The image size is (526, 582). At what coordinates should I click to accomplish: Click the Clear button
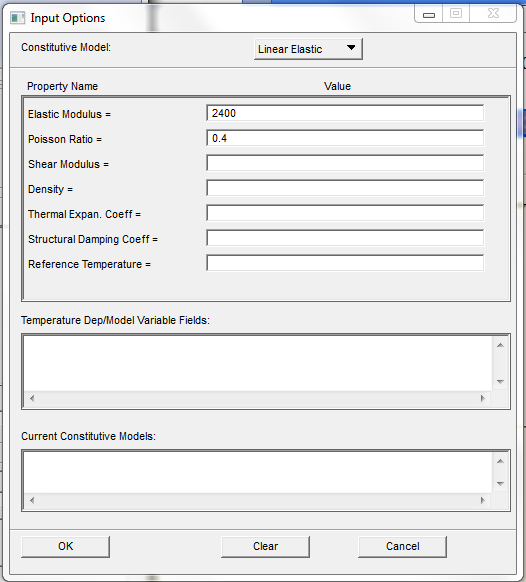coord(265,546)
